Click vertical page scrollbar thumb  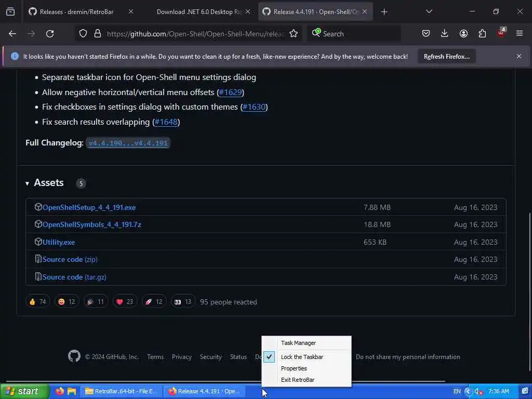pos(529,292)
